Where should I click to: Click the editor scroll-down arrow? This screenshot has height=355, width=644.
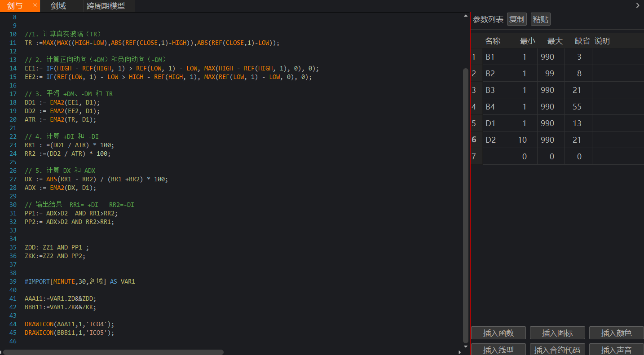tap(465, 346)
